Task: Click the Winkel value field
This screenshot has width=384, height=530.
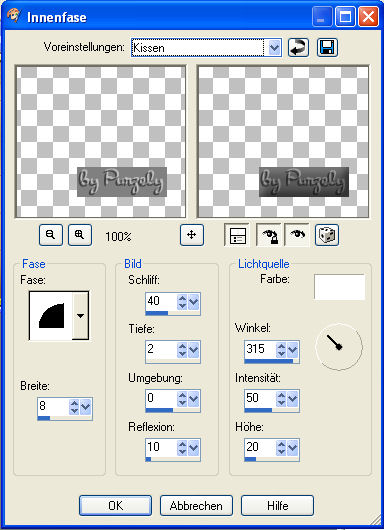Action: (x=260, y=350)
